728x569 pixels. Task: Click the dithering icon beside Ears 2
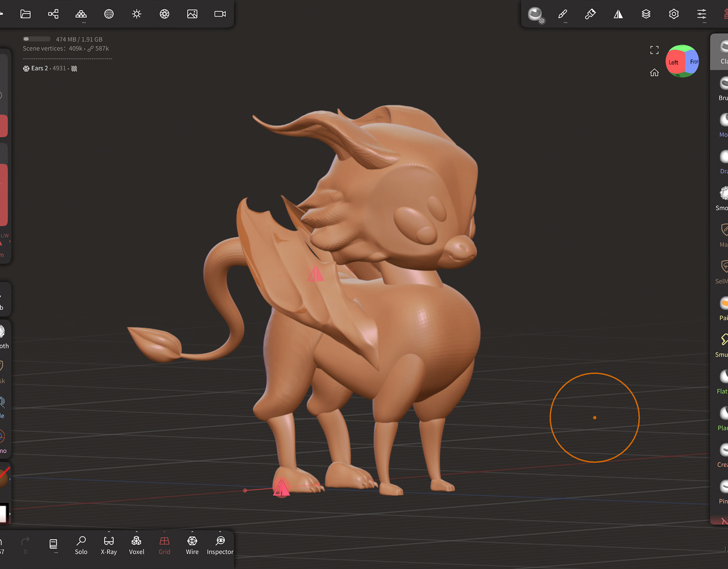click(x=74, y=68)
